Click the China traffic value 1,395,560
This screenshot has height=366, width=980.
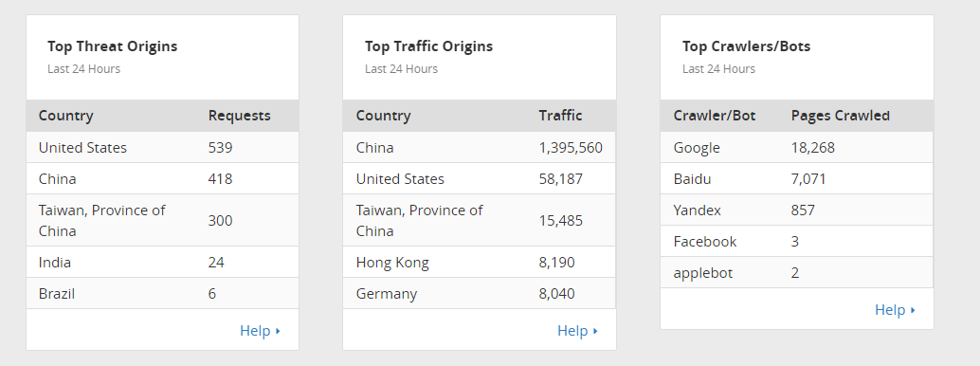point(571,148)
